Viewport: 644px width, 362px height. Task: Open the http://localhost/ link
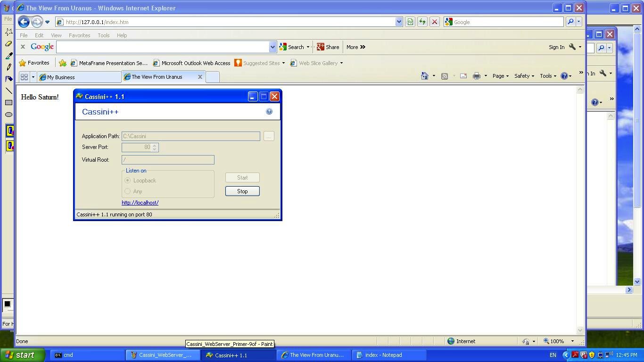(x=140, y=203)
